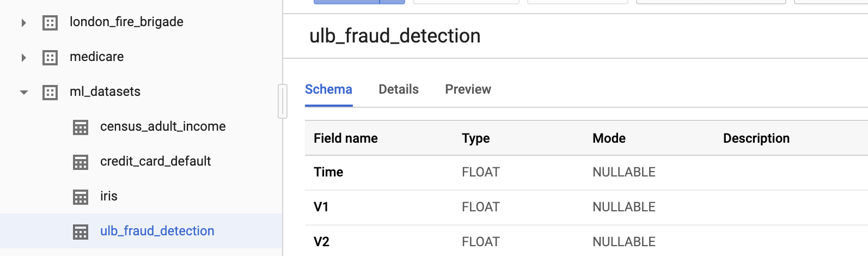Click the london_fire_brigade dataset icon
The width and height of the screenshot is (868, 256).
point(50,23)
